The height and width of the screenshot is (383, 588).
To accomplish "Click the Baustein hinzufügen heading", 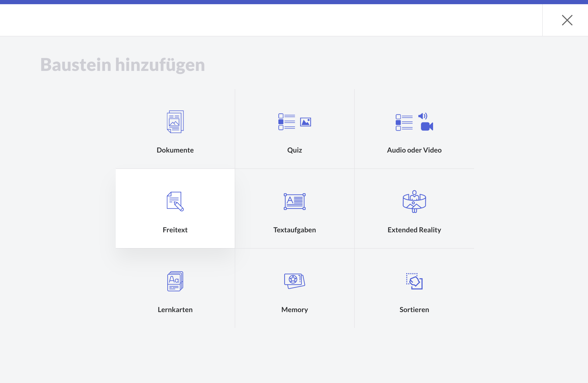I will [122, 65].
